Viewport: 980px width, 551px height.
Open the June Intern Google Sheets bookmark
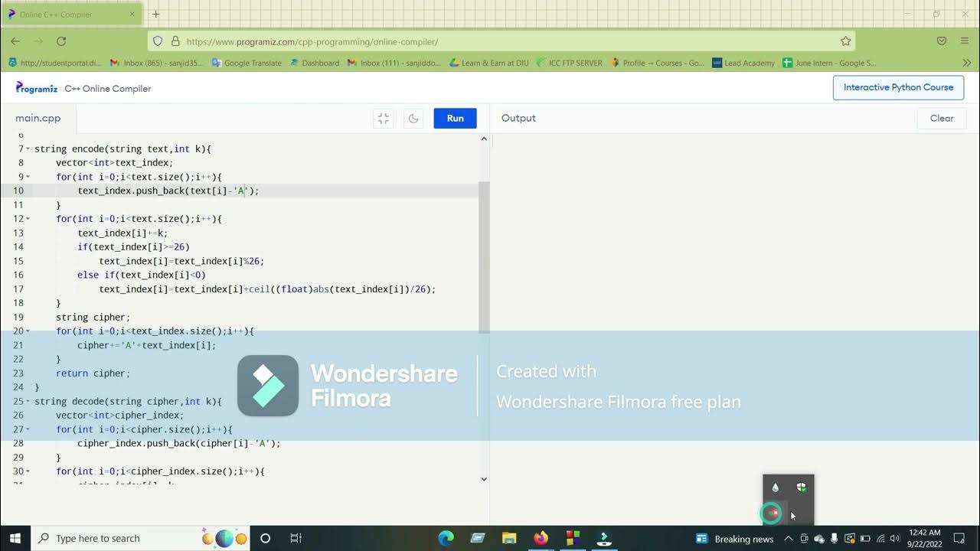pyautogui.click(x=829, y=63)
